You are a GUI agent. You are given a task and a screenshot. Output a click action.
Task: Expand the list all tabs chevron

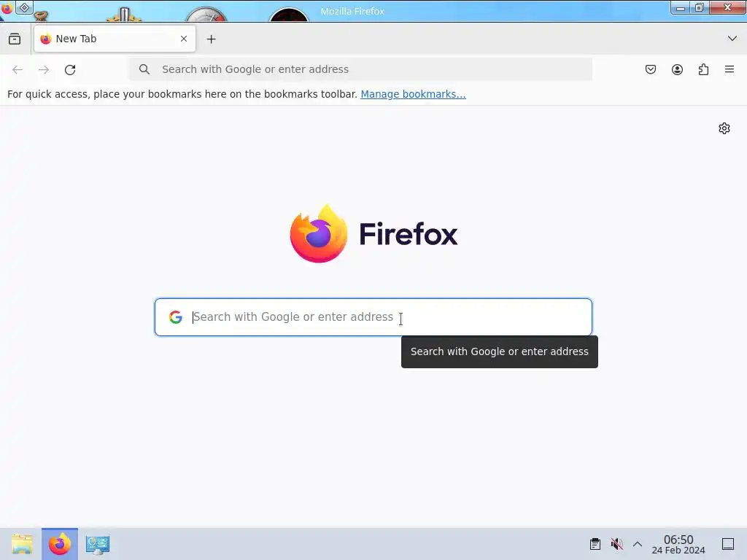(x=732, y=39)
